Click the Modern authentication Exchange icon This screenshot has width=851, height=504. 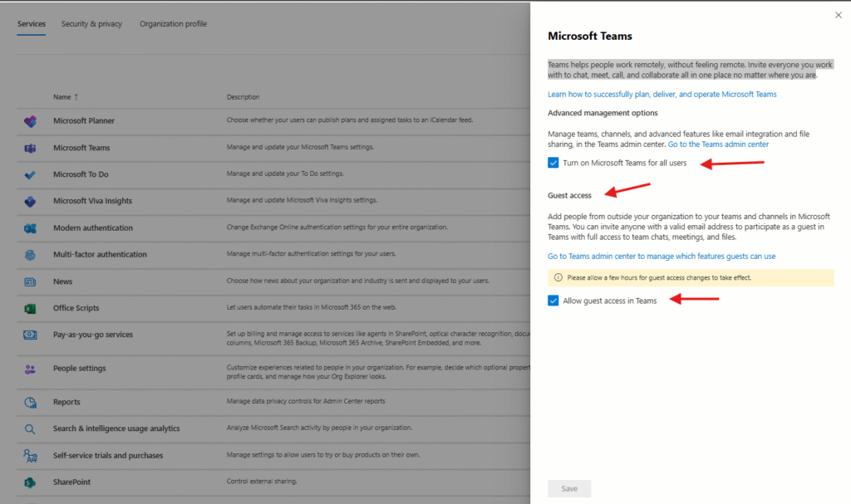click(30, 228)
